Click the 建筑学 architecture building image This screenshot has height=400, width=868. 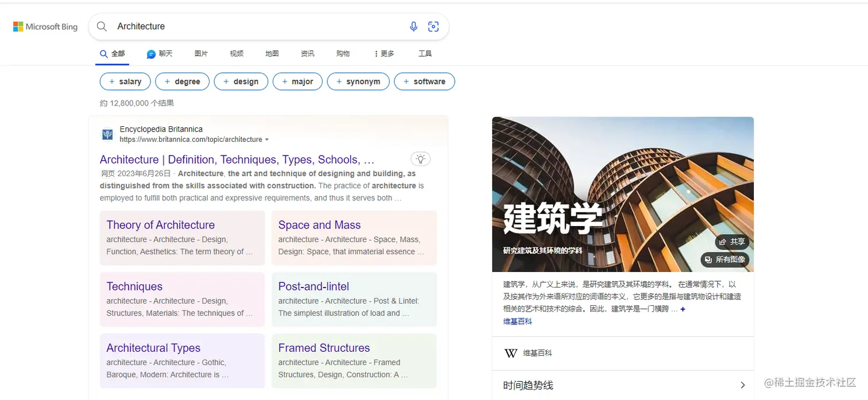(622, 194)
